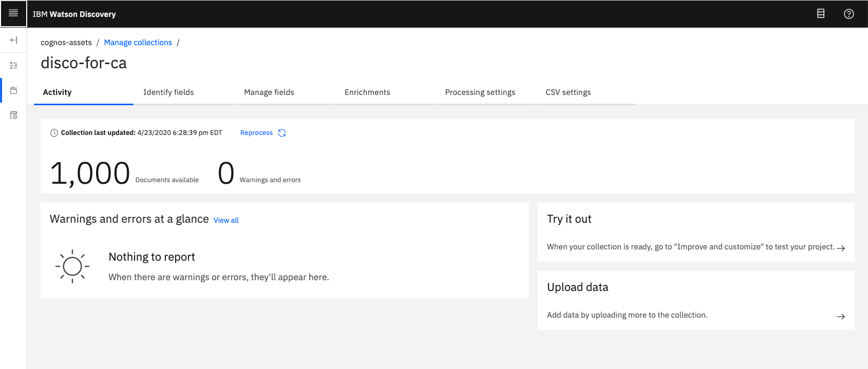Image resolution: width=868 pixels, height=369 pixels.
Task: Click View all warnings link
Action: click(226, 220)
